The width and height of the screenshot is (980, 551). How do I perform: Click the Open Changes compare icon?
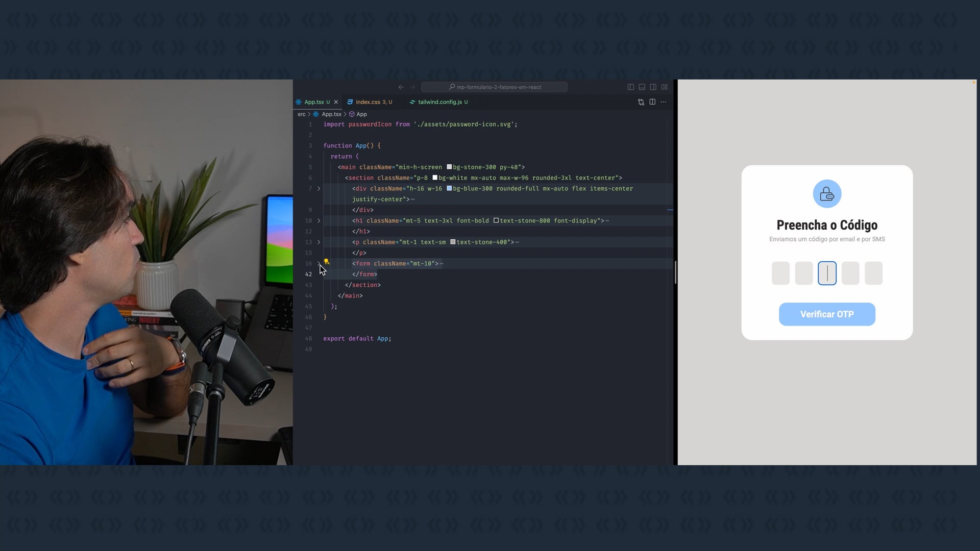tap(641, 102)
